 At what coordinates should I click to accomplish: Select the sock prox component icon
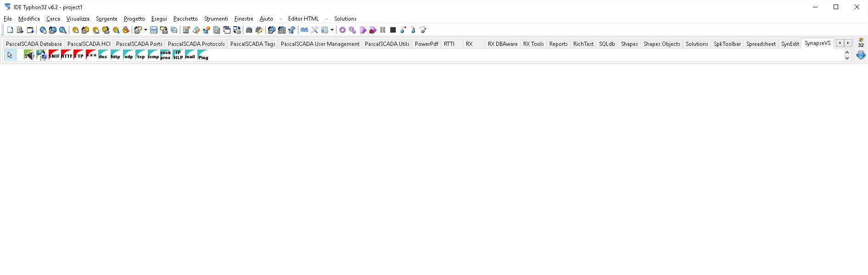(x=165, y=55)
